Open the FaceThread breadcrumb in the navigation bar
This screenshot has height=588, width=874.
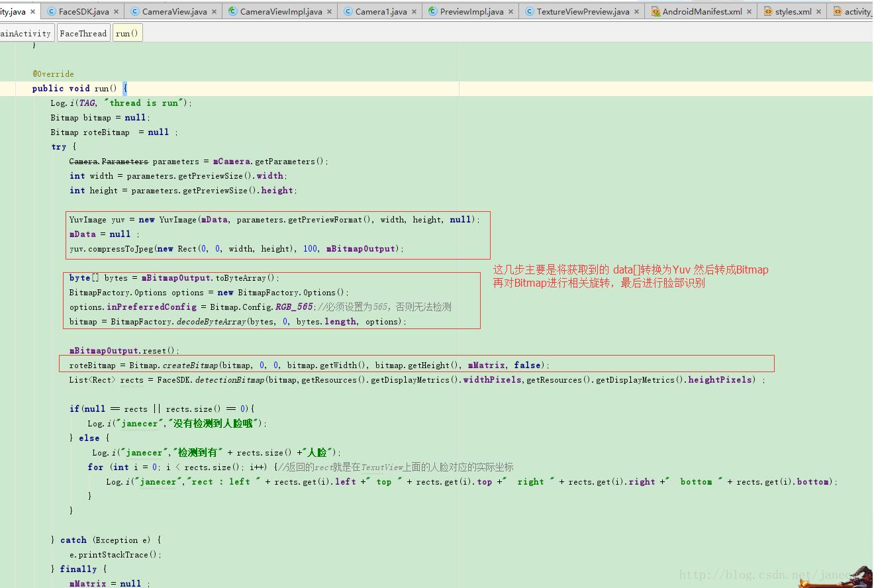point(83,32)
